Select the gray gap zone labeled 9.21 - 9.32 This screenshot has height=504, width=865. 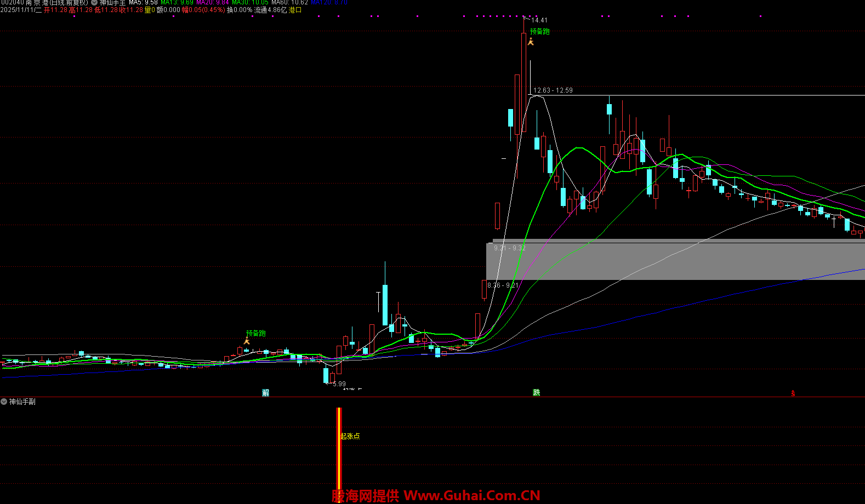(674, 261)
